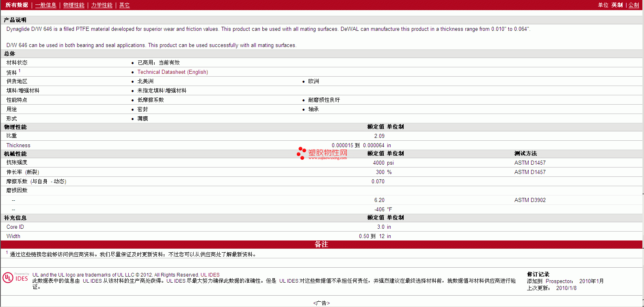Go to the 力学性能 tab
This screenshot has width=644, height=307.
(x=102, y=5)
